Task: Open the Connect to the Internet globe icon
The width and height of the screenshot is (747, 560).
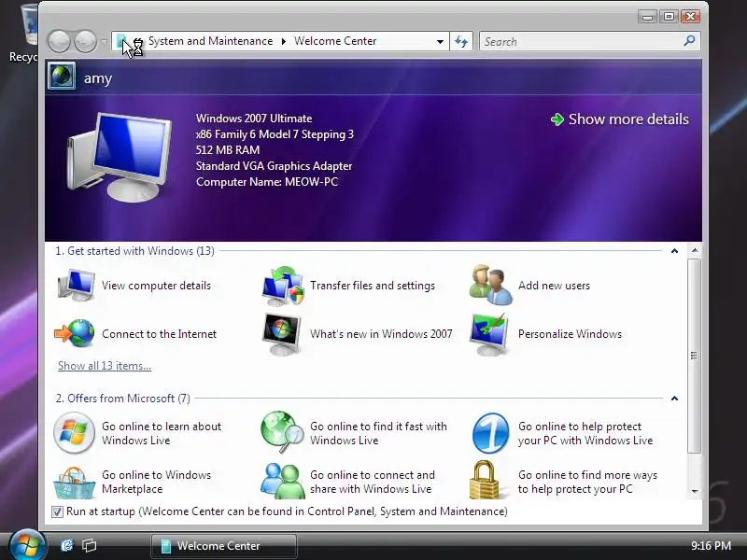Action: pos(75,333)
